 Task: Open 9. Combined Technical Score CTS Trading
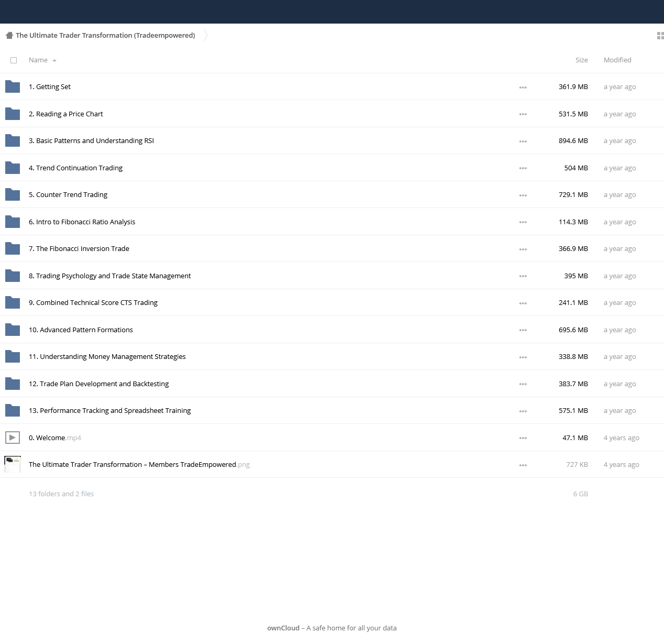[x=93, y=303]
